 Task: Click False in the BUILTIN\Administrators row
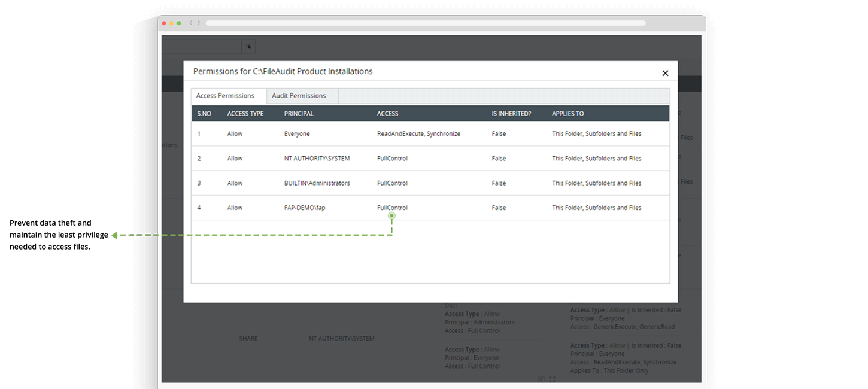tap(499, 183)
